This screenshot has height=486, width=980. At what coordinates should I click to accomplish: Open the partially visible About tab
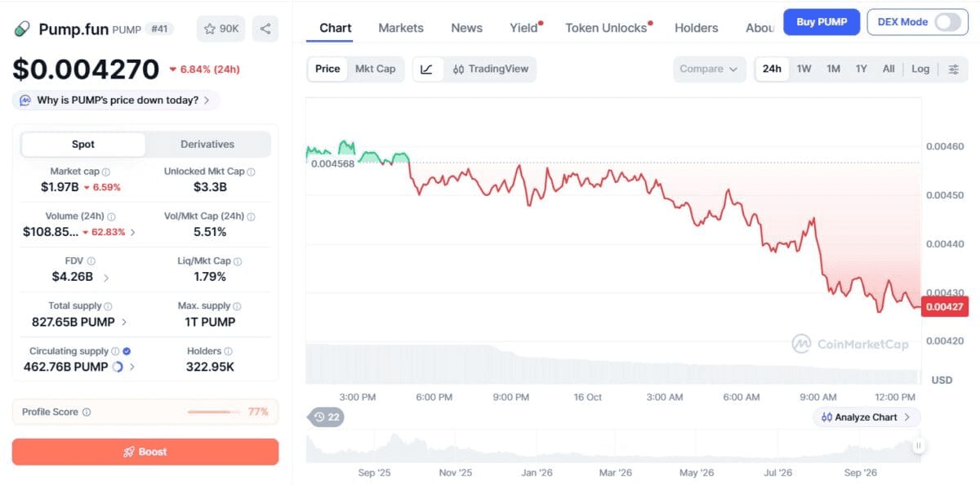coord(760,28)
